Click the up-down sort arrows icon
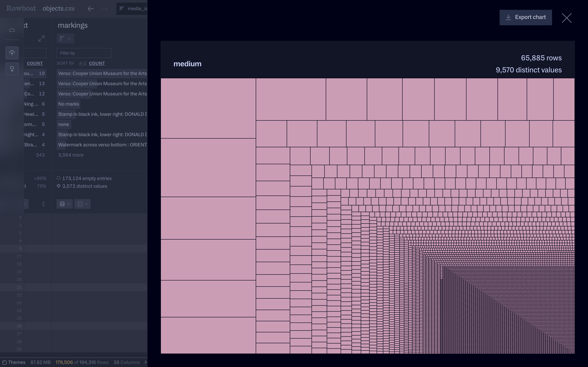588x367 pixels. tap(43, 204)
